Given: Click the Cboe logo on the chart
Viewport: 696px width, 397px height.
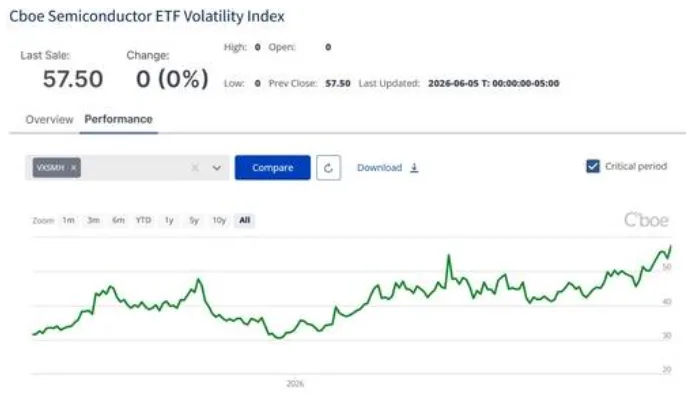Looking at the screenshot, I should (x=646, y=220).
